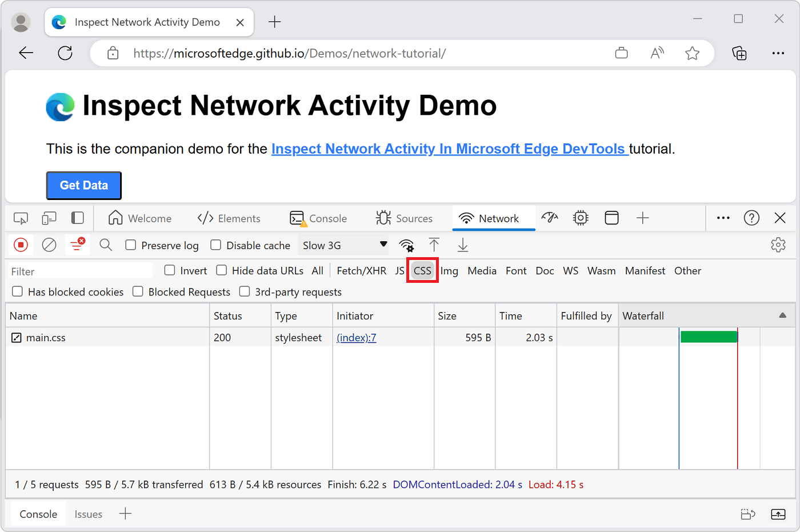This screenshot has width=800, height=532.
Task: Select the inspect element tool
Action: 21,218
